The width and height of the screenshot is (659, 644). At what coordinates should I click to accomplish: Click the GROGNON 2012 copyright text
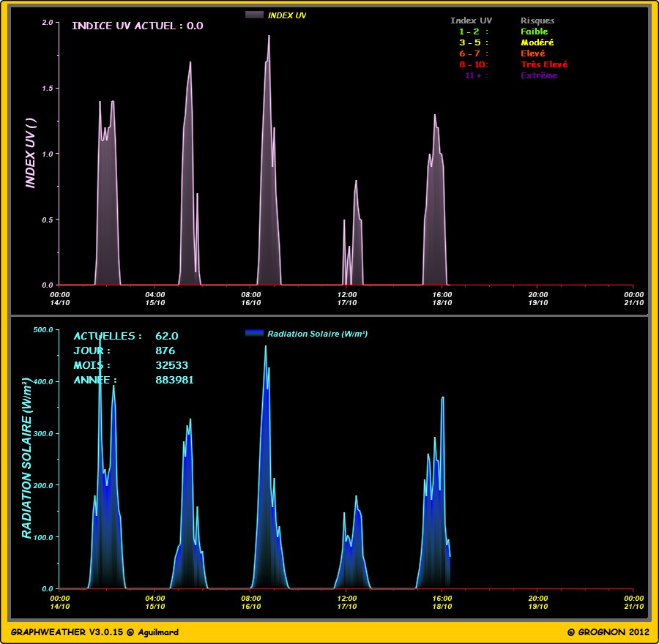607,632
